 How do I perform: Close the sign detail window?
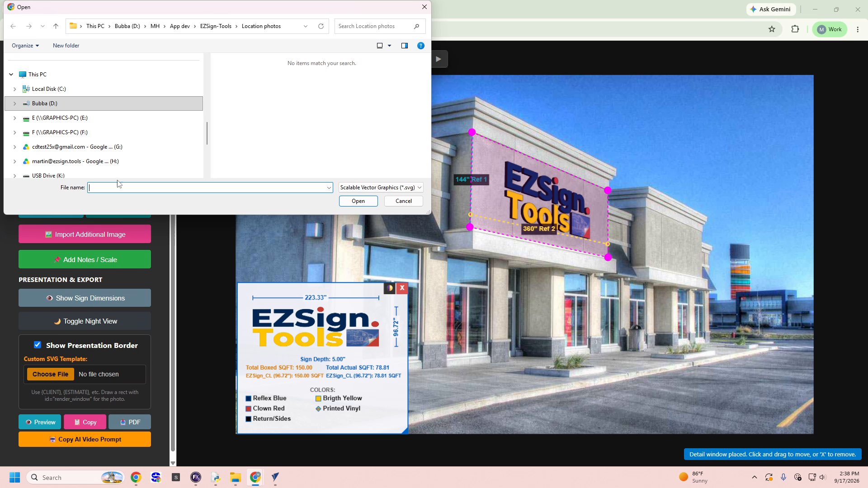click(x=402, y=288)
